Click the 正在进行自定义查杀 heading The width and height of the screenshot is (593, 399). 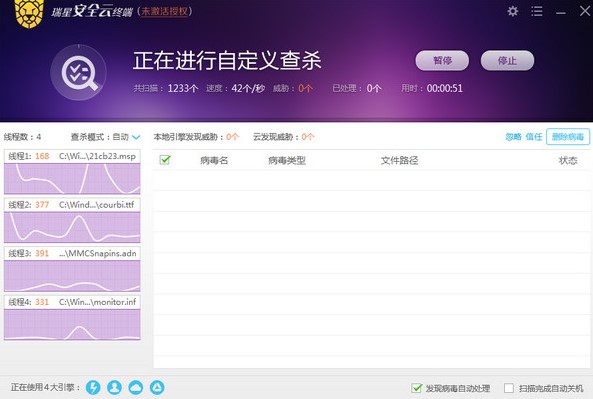227,61
